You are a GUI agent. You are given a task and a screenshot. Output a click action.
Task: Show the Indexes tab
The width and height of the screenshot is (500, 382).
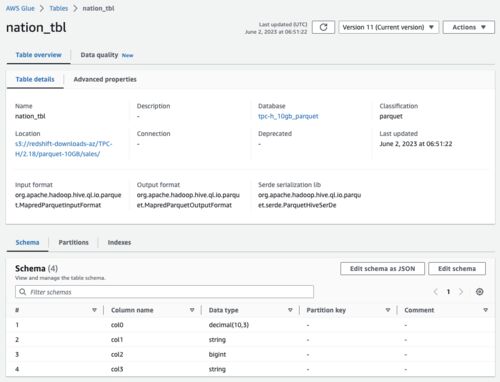click(x=119, y=242)
